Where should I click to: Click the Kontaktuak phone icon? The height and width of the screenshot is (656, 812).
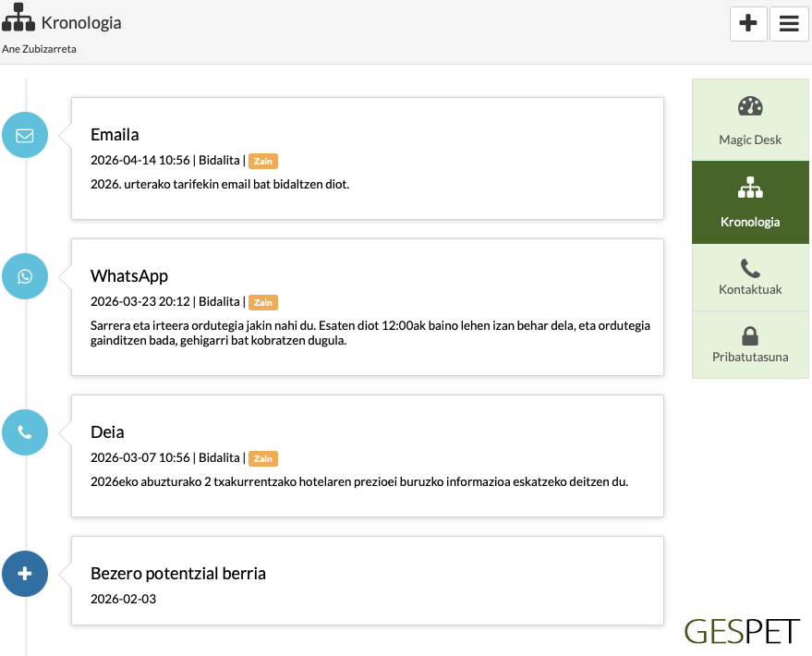750,268
